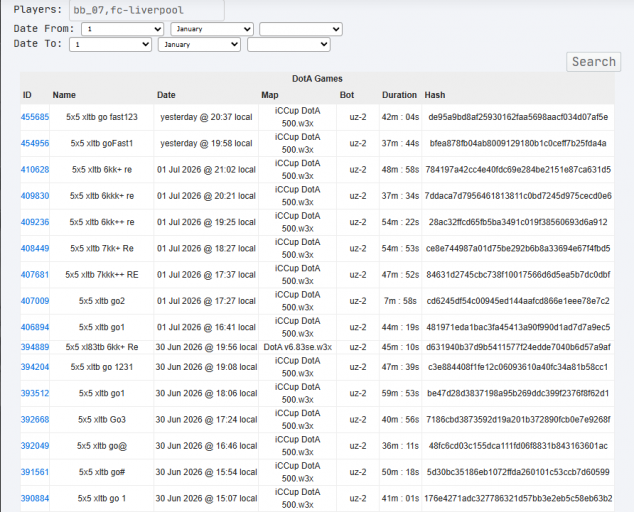634x512 pixels.
Task: Follow game ID 393512
Action: 35,393
